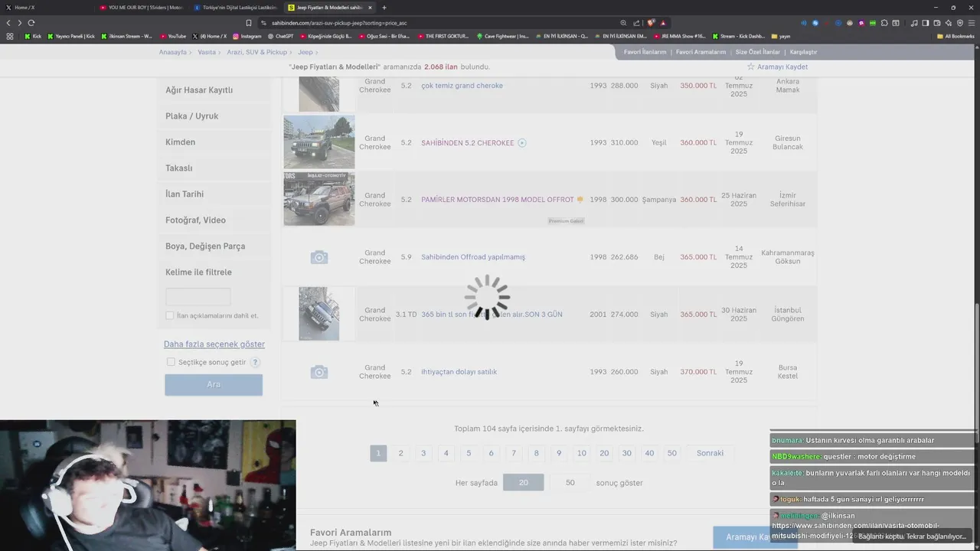The image size is (980, 551).
Task: Click the keyword filter text input
Action: (198, 296)
